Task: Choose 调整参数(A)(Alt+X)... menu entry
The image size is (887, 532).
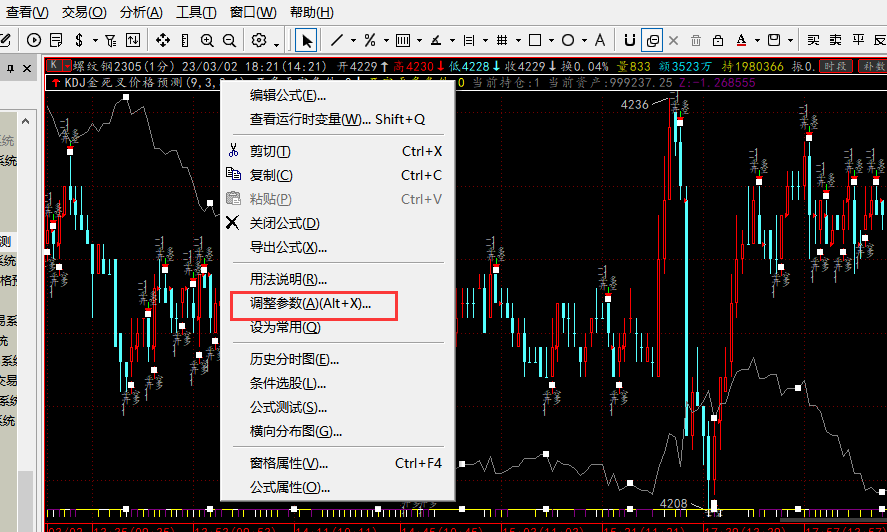Action: [338, 303]
